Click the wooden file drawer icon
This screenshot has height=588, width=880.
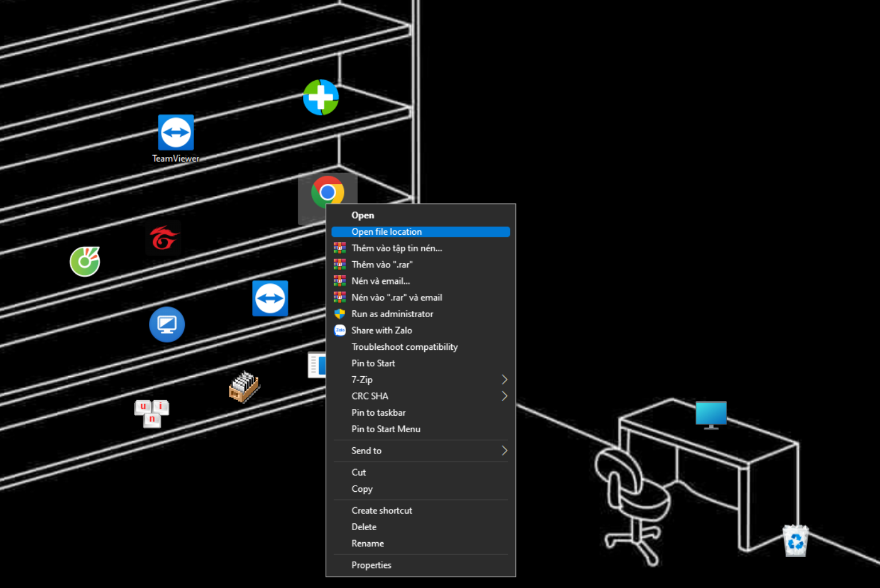click(244, 386)
